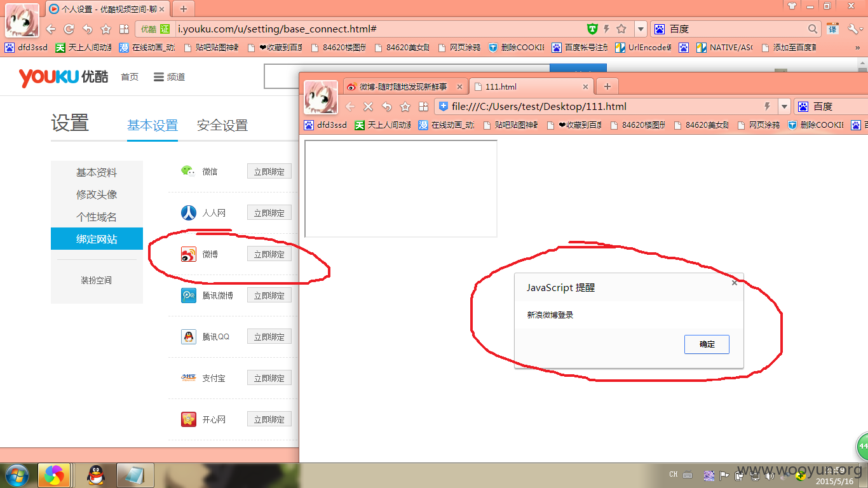Screen dimensions: 868x488
Task: Click 立即绑定 button for 开心网
Action: [x=269, y=419]
